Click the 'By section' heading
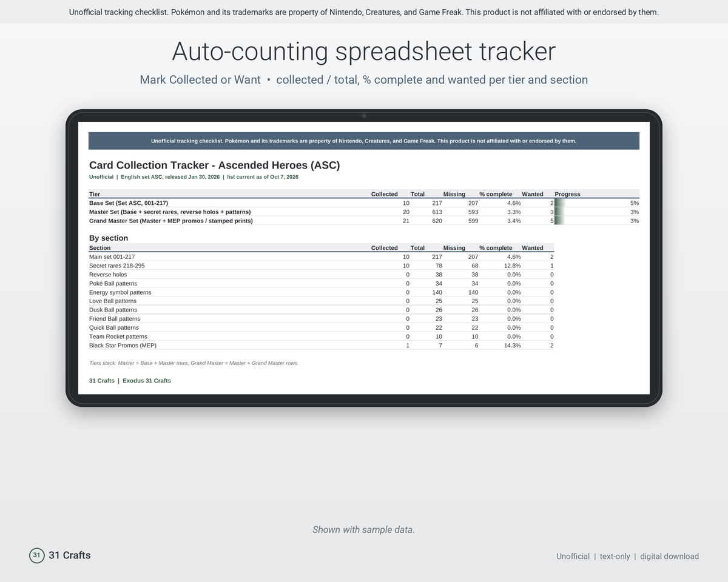 109,238
